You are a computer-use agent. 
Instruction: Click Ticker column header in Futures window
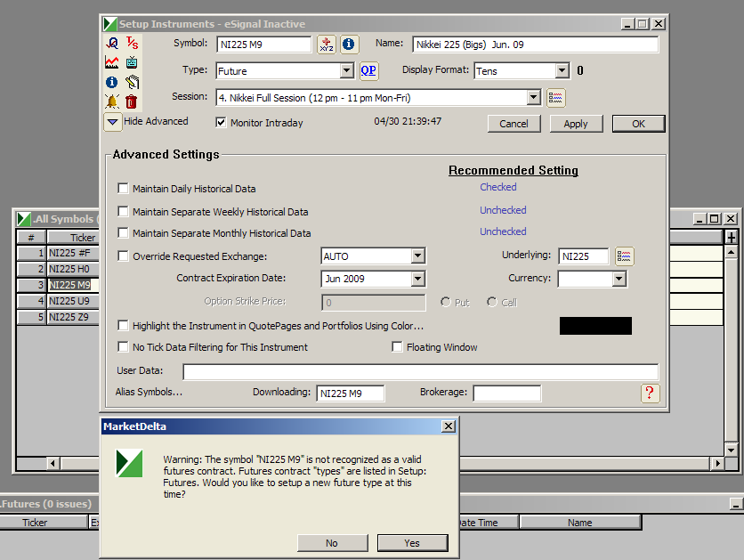point(44,523)
